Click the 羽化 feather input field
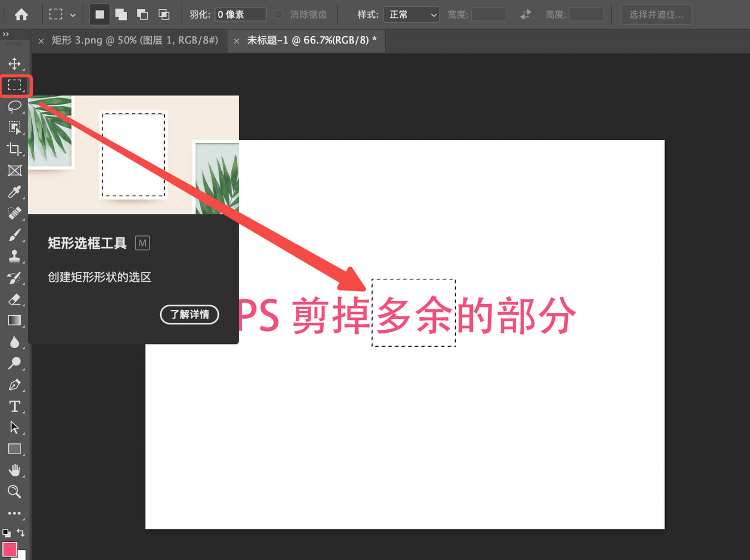The image size is (750, 560). point(240,15)
